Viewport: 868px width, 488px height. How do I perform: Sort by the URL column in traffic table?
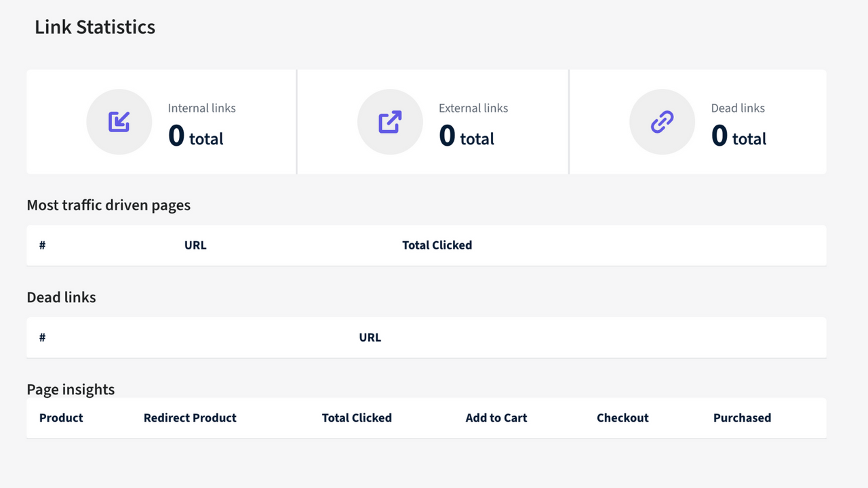(x=195, y=245)
